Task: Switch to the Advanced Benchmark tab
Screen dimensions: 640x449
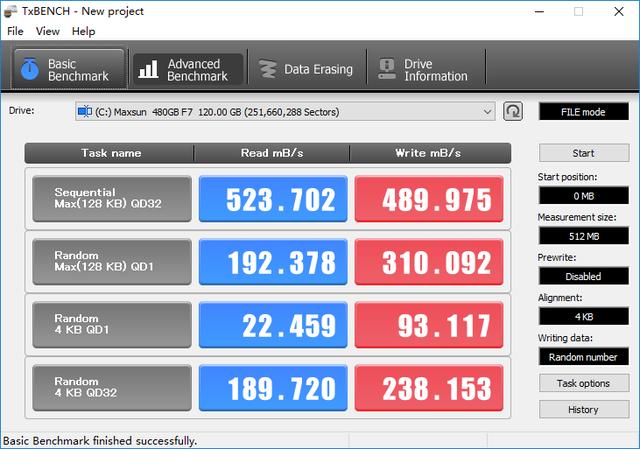Action: coord(188,69)
